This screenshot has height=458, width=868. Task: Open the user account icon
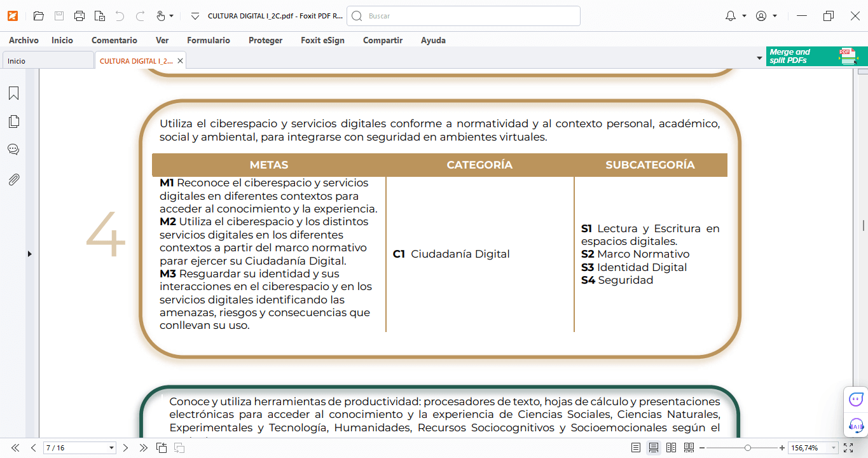[761, 16]
